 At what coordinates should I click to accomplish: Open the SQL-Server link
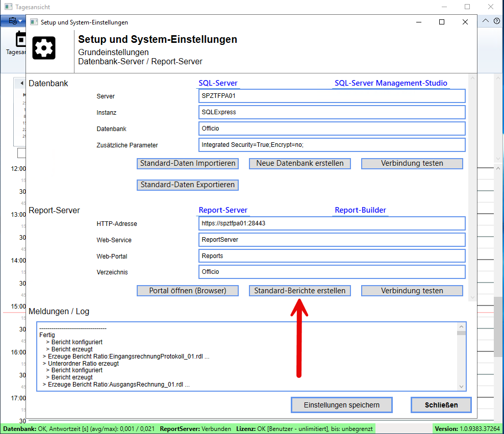[x=218, y=83]
